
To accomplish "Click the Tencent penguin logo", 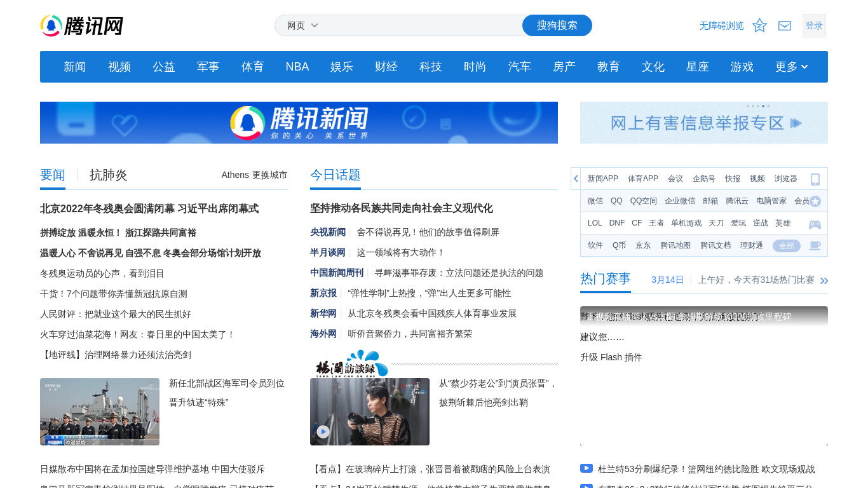I will [x=81, y=26].
